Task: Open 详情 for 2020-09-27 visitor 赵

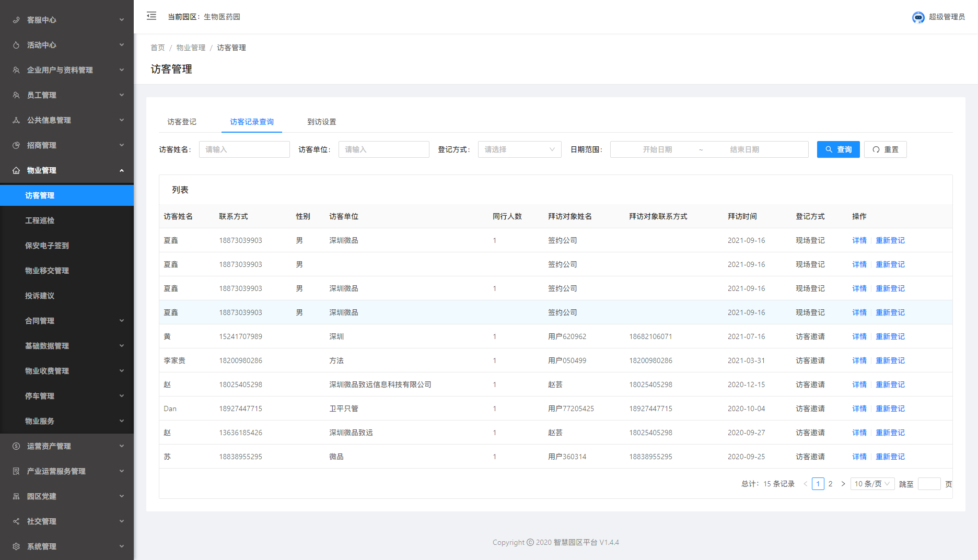Action: 859,433
